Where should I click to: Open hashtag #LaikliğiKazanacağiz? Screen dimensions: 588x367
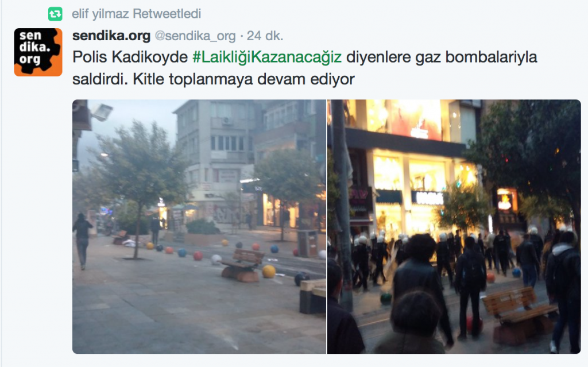267,57
